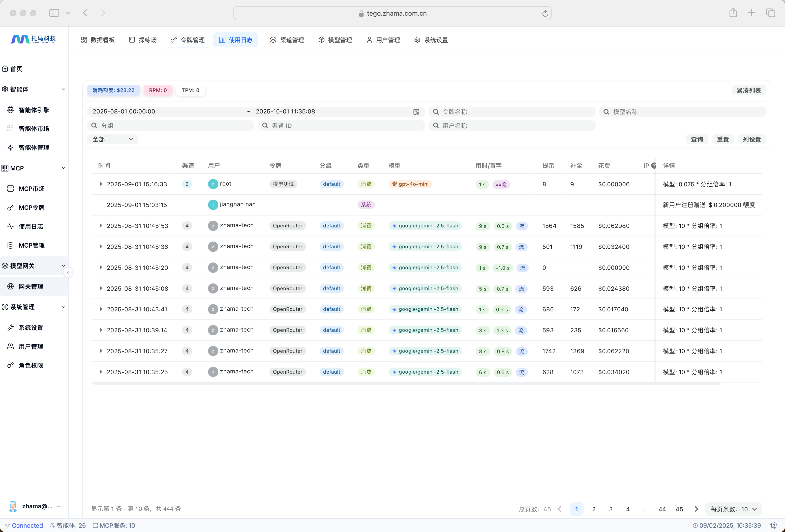Go to page 2 in pagination
Viewport: 785px width, 532px height.
tap(593, 509)
